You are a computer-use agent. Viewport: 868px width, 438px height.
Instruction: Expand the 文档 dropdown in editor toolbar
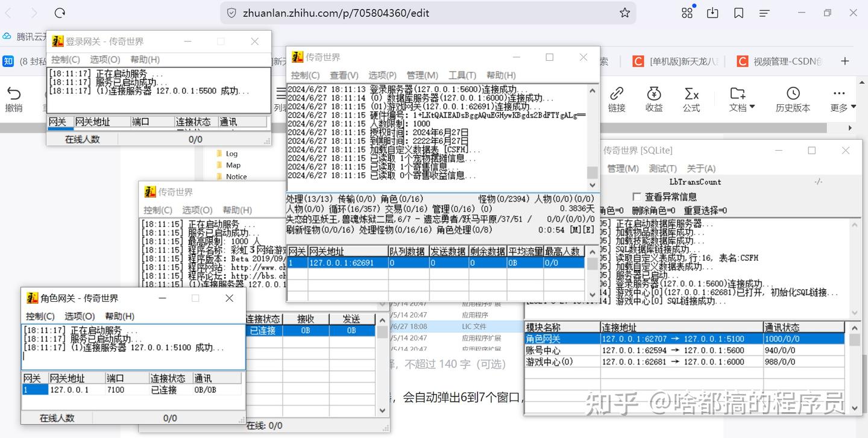click(742, 99)
